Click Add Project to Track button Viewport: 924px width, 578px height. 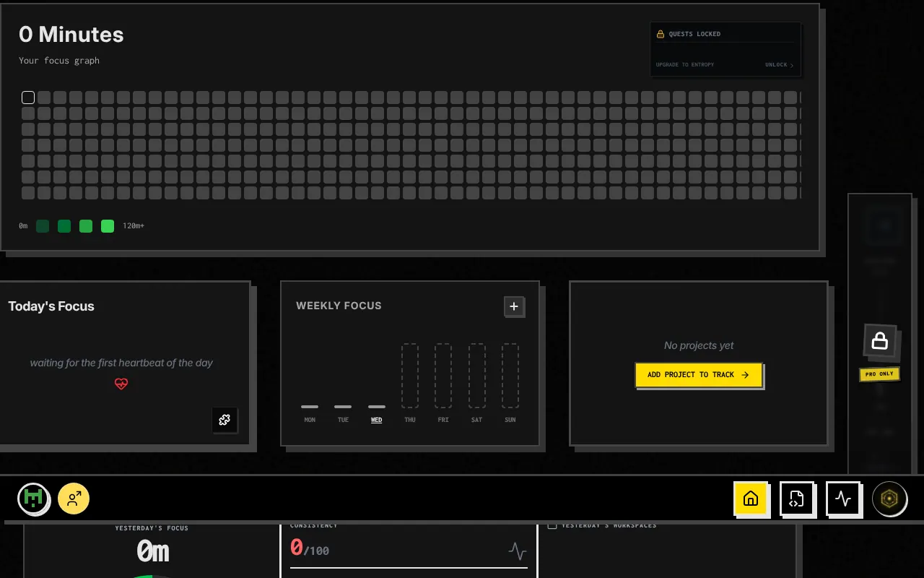click(698, 374)
